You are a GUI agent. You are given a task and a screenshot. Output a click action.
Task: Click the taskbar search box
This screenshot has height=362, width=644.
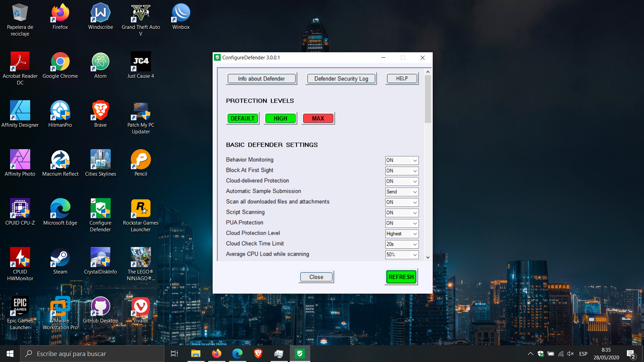92,354
